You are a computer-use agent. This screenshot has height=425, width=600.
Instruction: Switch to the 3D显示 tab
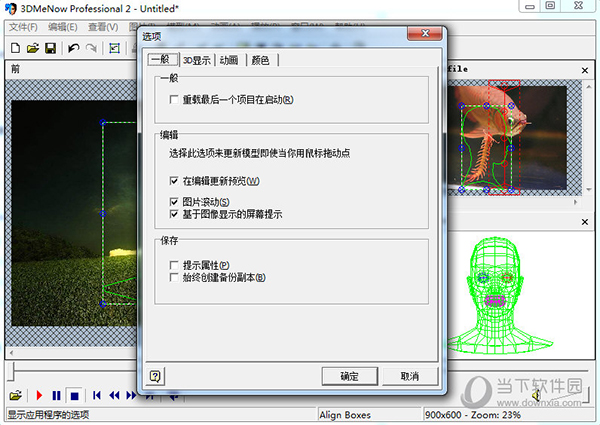[197, 60]
